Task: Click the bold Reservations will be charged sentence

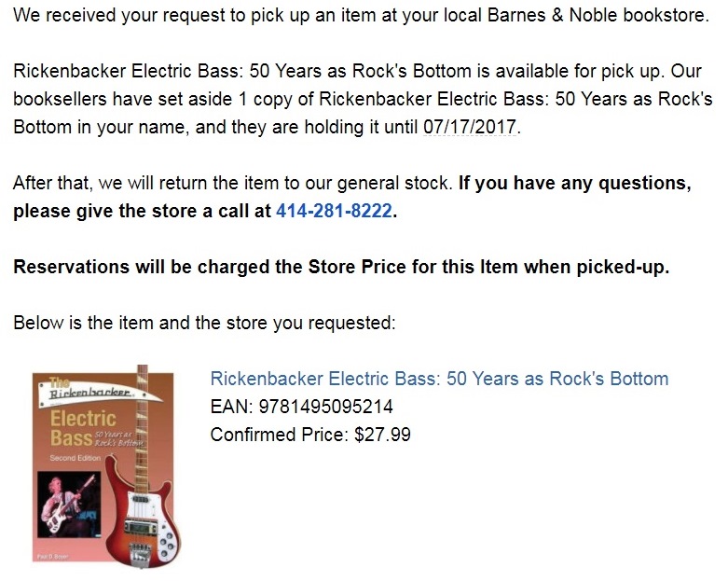Action: click(341, 267)
